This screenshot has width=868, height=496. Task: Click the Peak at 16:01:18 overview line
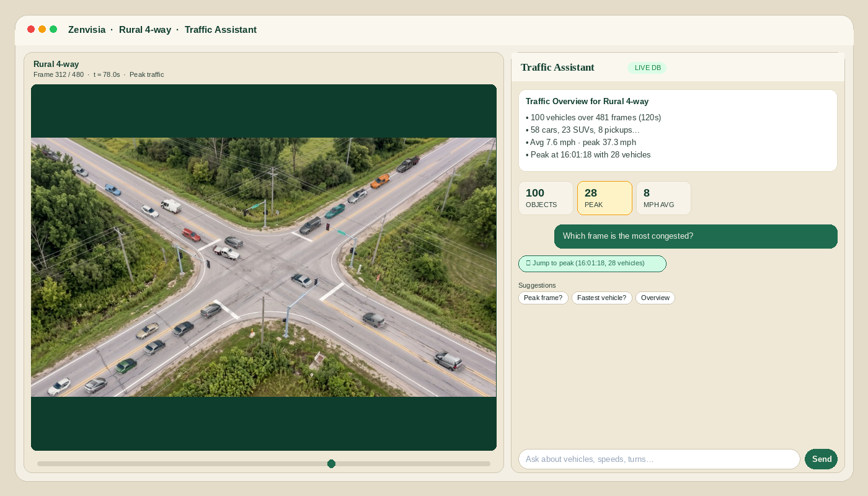coord(588,155)
